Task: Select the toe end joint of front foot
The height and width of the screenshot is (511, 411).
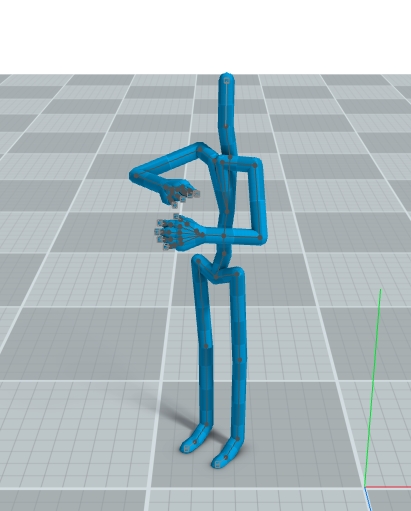Action: pyautogui.click(x=217, y=464)
